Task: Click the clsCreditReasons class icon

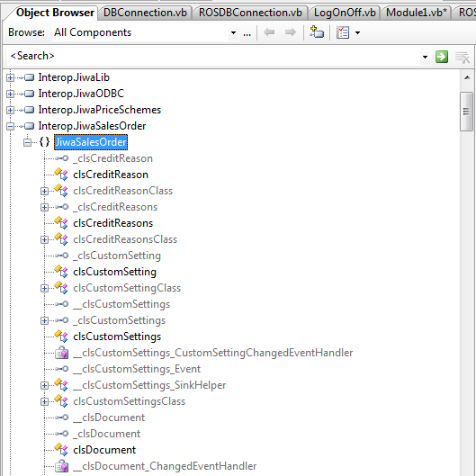Action: [61, 223]
